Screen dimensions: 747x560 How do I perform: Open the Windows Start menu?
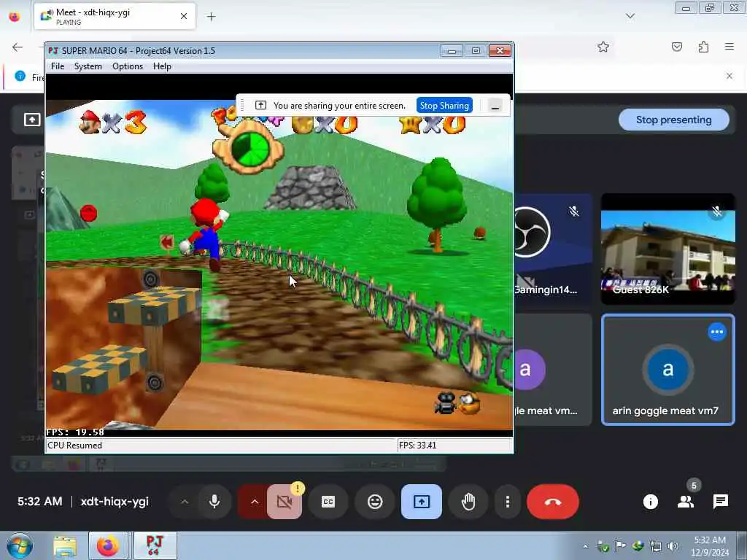19,546
